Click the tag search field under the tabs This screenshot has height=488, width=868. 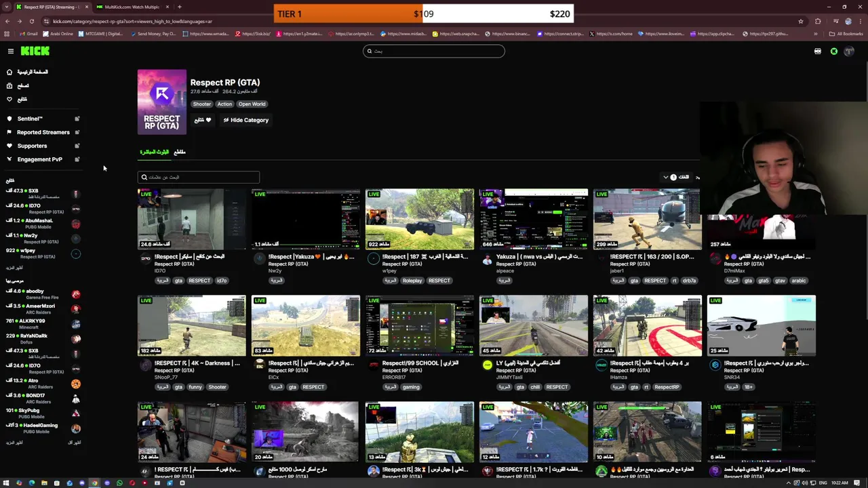tap(199, 177)
